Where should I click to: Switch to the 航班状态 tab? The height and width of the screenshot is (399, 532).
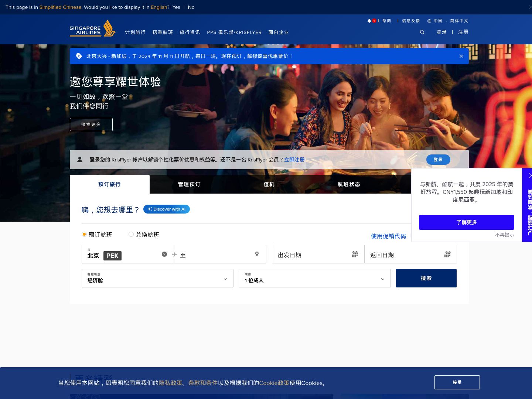pos(349,184)
